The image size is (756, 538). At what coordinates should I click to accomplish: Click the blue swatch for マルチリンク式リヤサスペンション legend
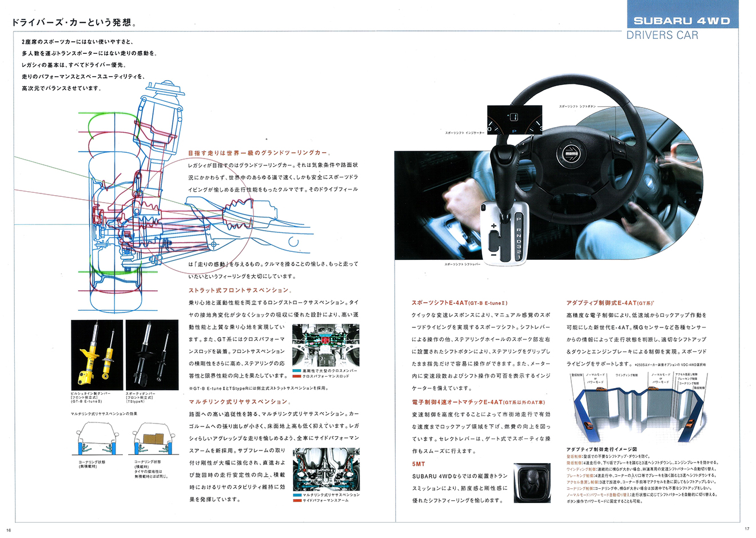tap(296, 495)
